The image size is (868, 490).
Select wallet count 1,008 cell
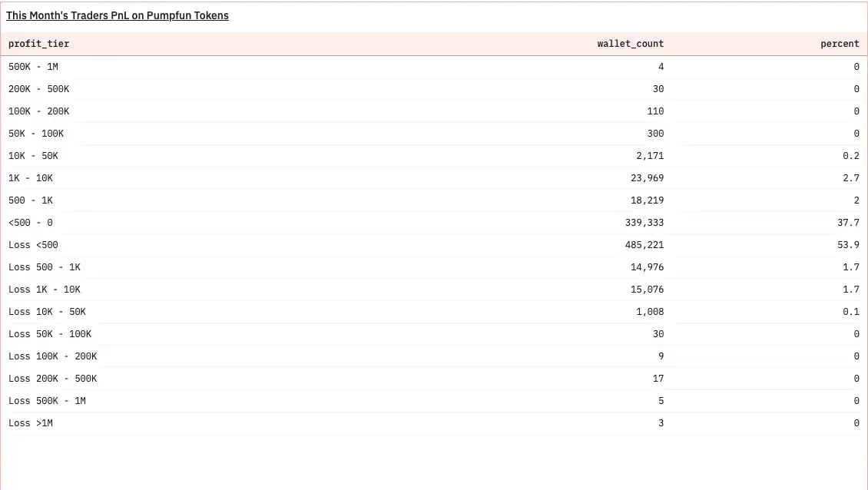pos(648,312)
